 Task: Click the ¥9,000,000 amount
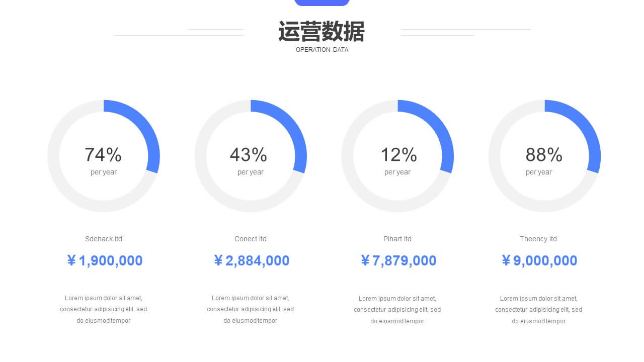[x=539, y=260]
